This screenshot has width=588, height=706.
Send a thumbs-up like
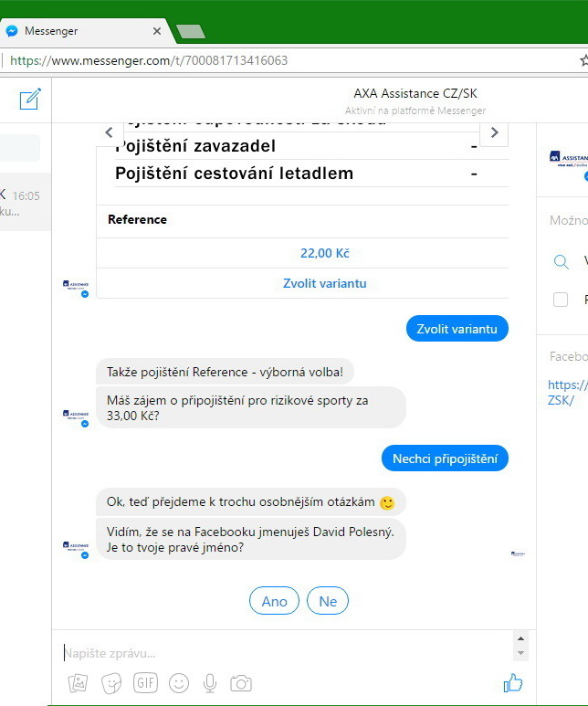[513, 682]
